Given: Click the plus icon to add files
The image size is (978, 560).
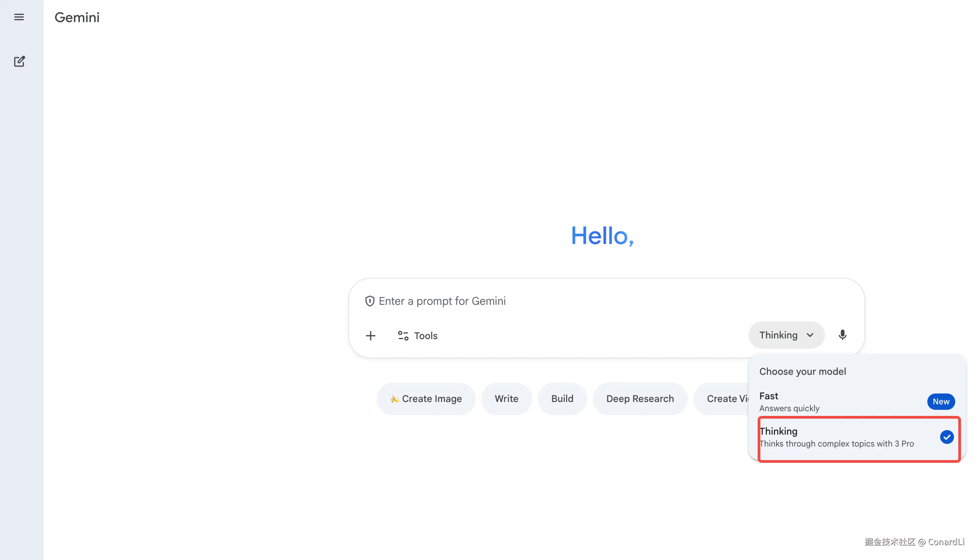Looking at the screenshot, I should pyautogui.click(x=370, y=336).
